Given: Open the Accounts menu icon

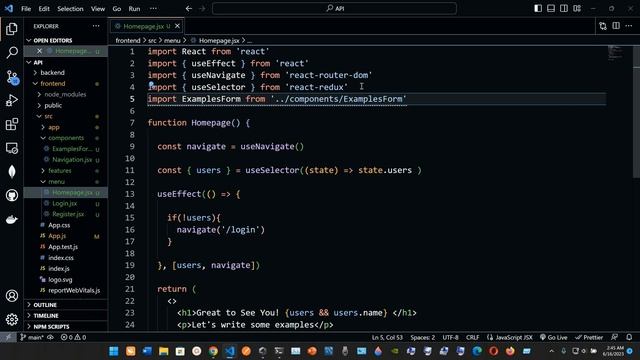Looking at the screenshot, I should coord(12,296).
